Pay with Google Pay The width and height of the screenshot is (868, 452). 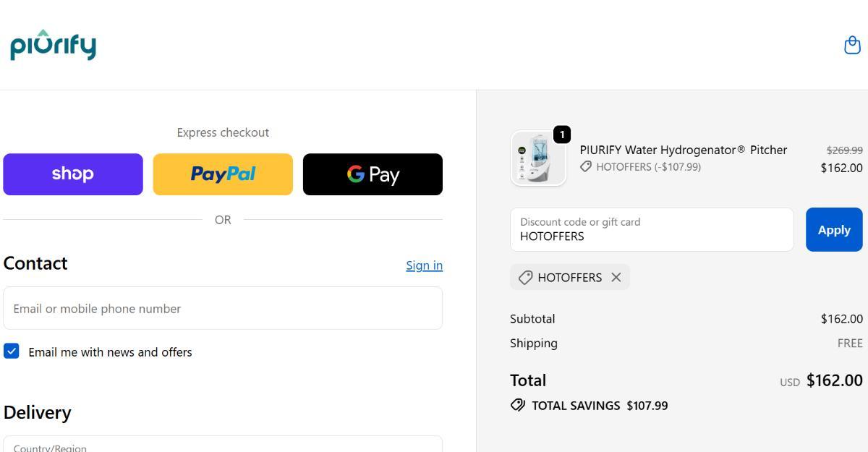click(x=373, y=174)
